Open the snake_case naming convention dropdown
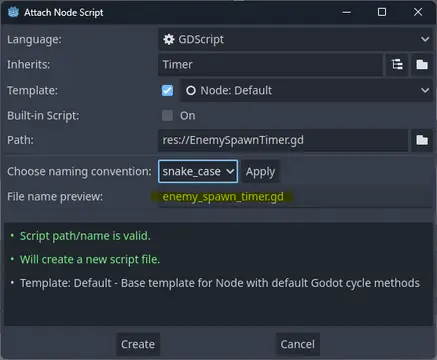 [x=198, y=171]
